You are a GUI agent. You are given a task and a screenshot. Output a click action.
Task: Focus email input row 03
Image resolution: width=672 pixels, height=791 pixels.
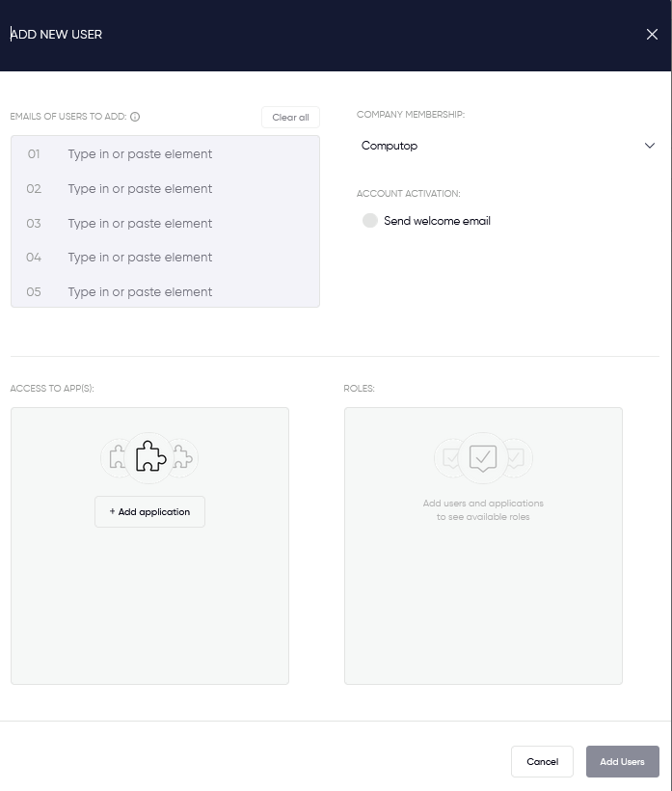pos(166,223)
